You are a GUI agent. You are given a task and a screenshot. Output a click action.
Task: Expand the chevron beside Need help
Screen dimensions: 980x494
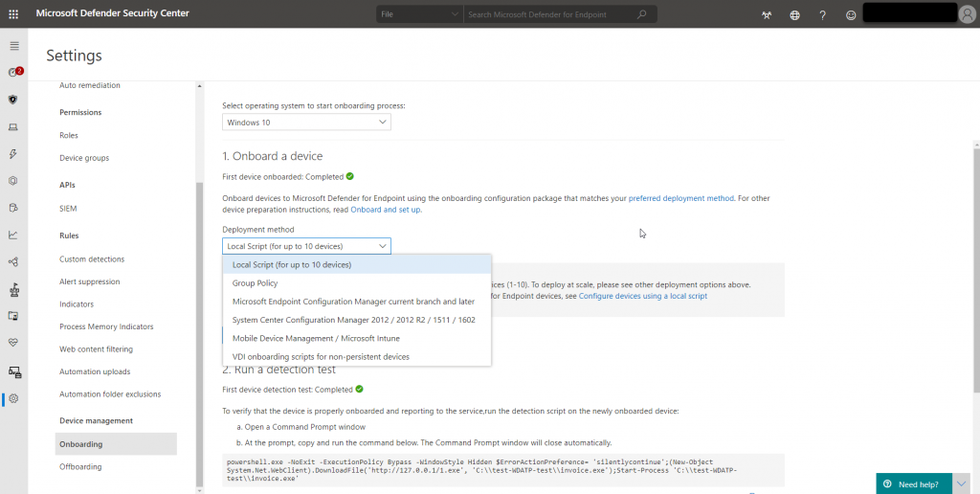pos(961,484)
